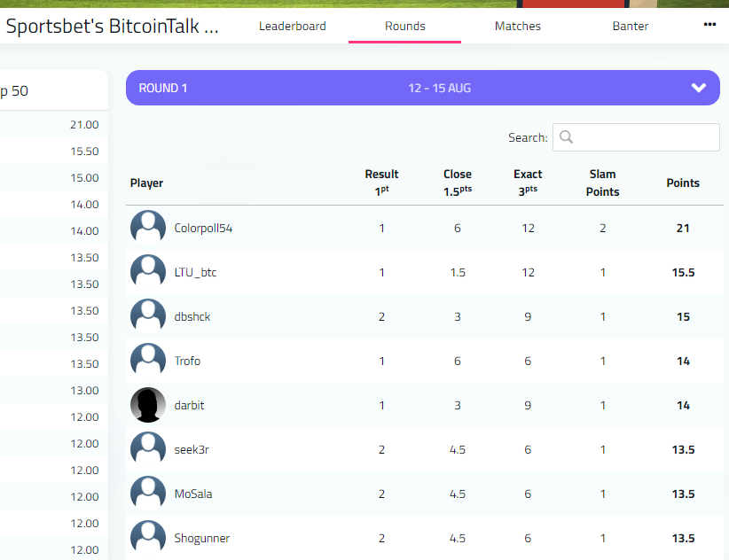The width and height of the screenshot is (729, 560).
Task: Open the Leaderboard tab
Action: coord(292,26)
